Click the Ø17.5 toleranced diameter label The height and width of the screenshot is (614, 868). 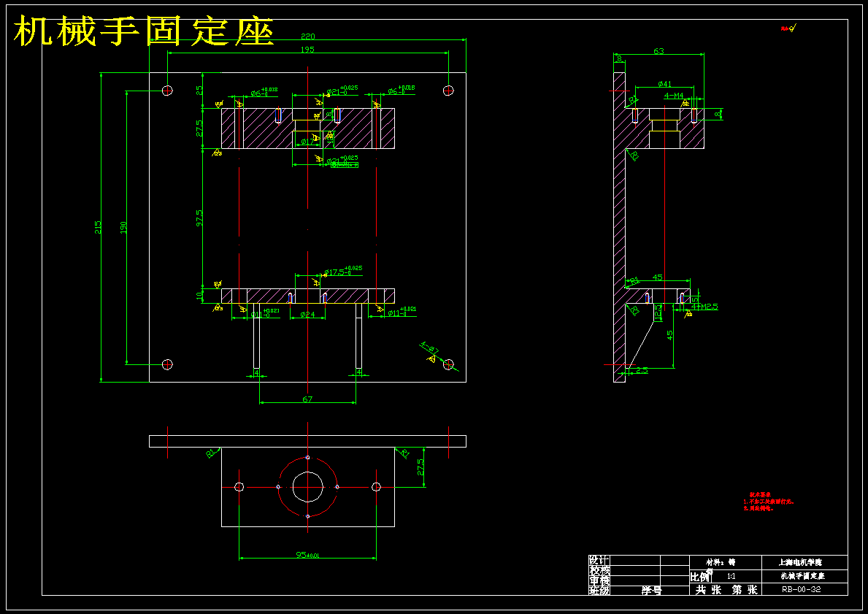tap(342, 272)
